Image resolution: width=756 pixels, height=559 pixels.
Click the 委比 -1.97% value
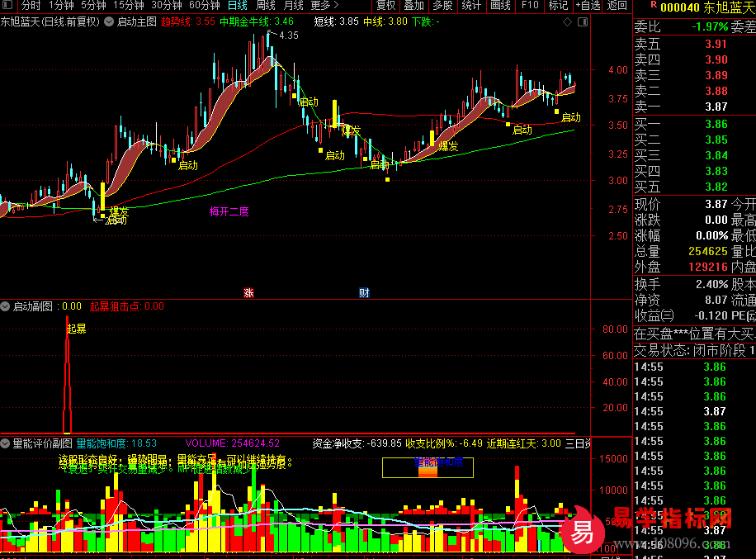(x=710, y=27)
